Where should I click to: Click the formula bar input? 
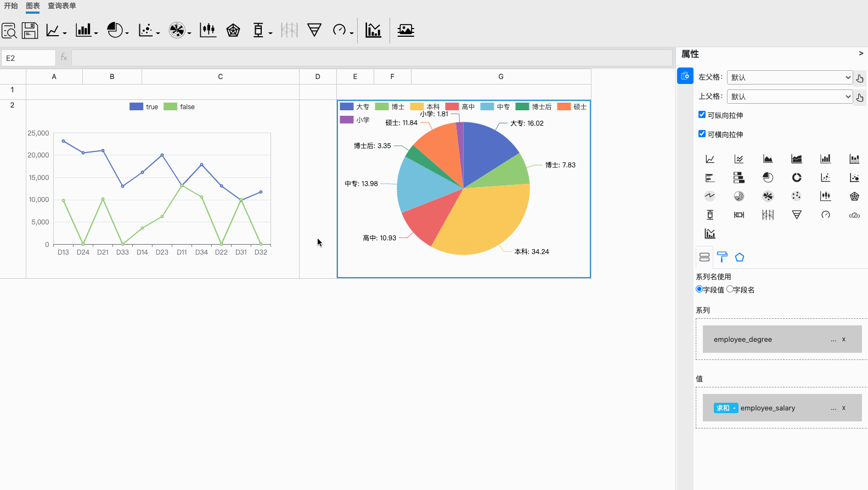tap(372, 58)
